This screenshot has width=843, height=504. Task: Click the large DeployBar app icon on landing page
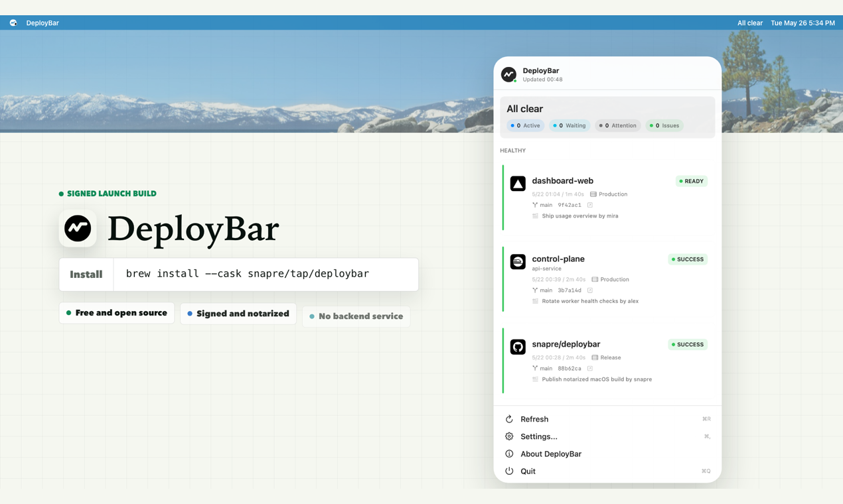click(78, 228)
